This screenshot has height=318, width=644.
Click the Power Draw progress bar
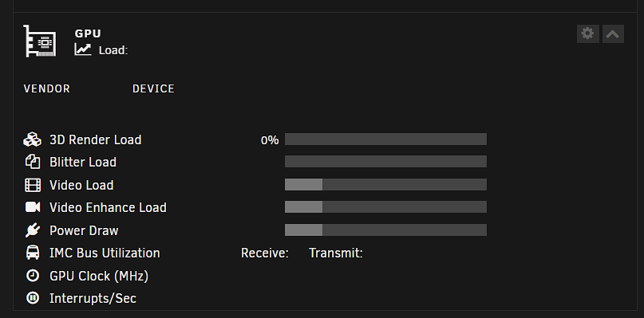(385, 230)
